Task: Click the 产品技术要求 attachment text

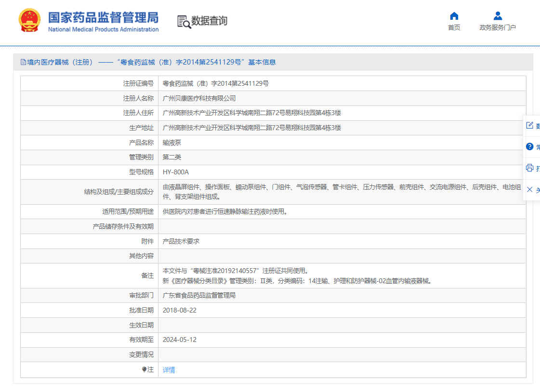Action: point(181,241)
